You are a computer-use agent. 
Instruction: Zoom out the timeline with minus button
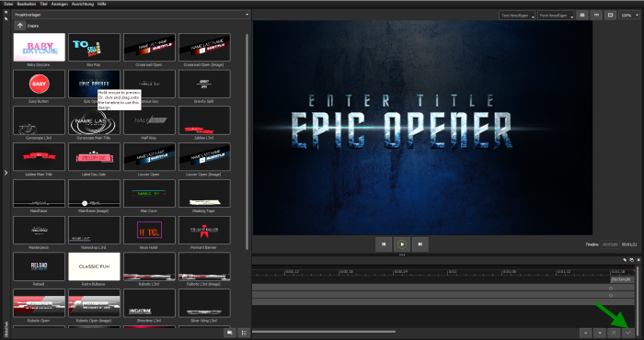[x=586, y=333]
